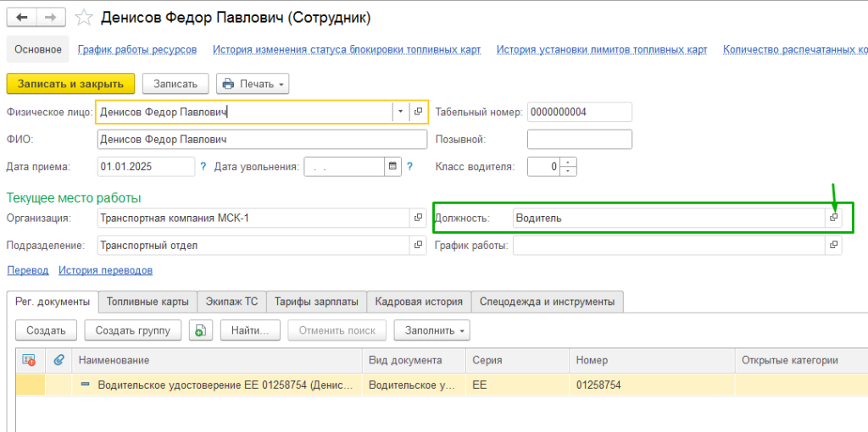868x432 pixels.
Task: Open calendar for Дата увольнения
Action: pyautogui.click(x=392, y=167)
